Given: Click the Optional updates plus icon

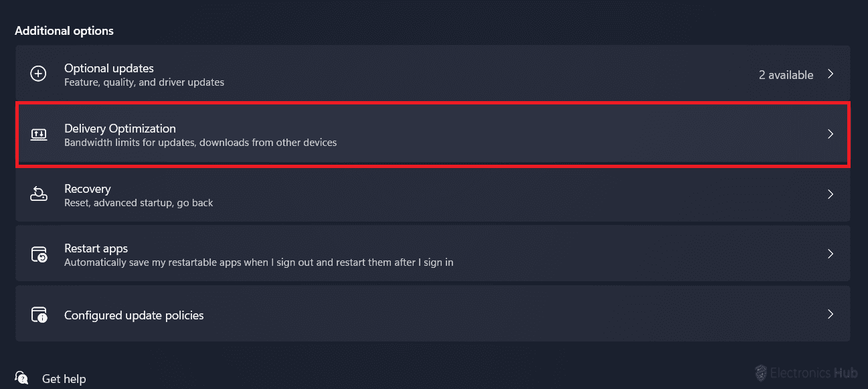Looking at the screenshot, I should tap(39, 74).
